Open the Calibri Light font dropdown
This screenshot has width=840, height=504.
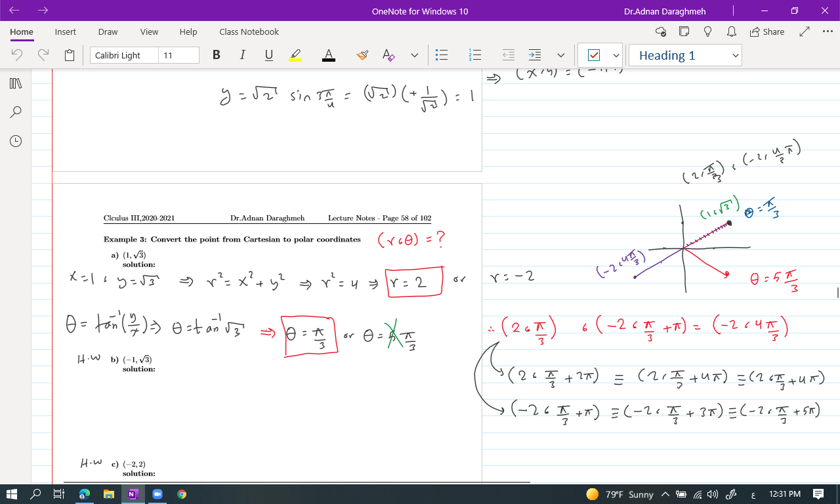pos(124,55)
